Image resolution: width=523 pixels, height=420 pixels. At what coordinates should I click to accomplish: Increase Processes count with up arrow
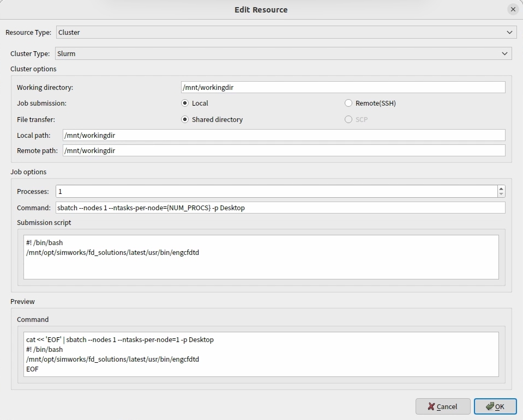501,188
